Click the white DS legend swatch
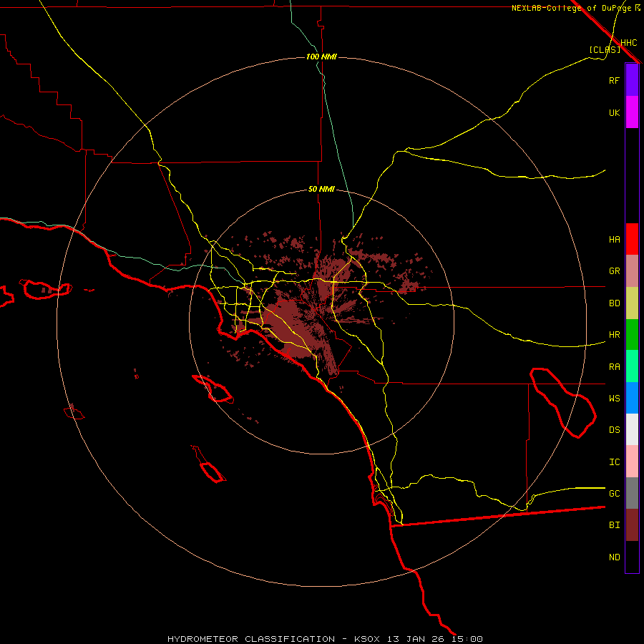 [x=632, y=429]
